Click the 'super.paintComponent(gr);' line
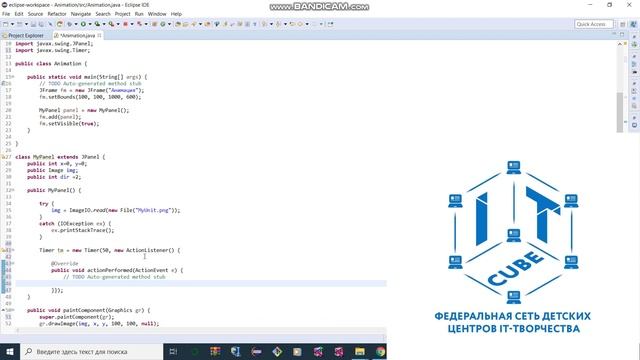Image resolution: width=640 pixels, height=360 pixels. pos(77,317)
